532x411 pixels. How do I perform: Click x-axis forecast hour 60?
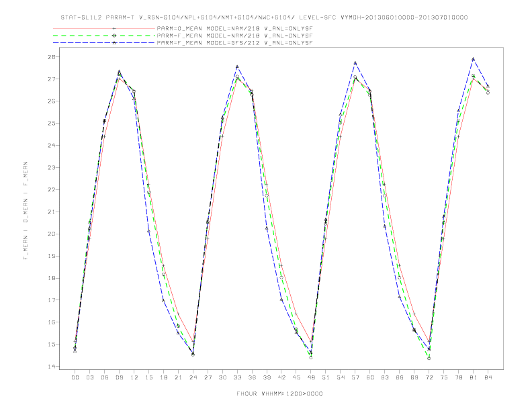coord(370,377)
